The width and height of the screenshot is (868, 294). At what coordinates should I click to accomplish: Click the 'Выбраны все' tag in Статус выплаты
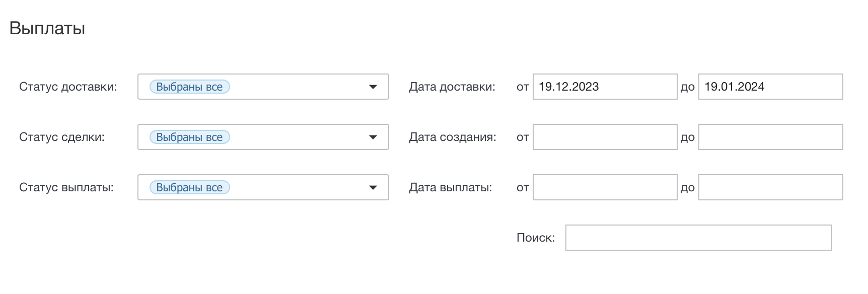[189, 188]
